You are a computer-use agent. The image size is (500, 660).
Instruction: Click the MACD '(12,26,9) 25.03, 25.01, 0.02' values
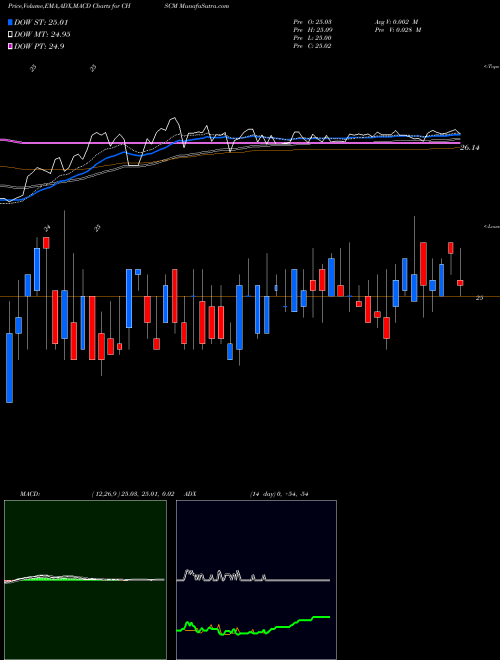click(x=133, y=494)
